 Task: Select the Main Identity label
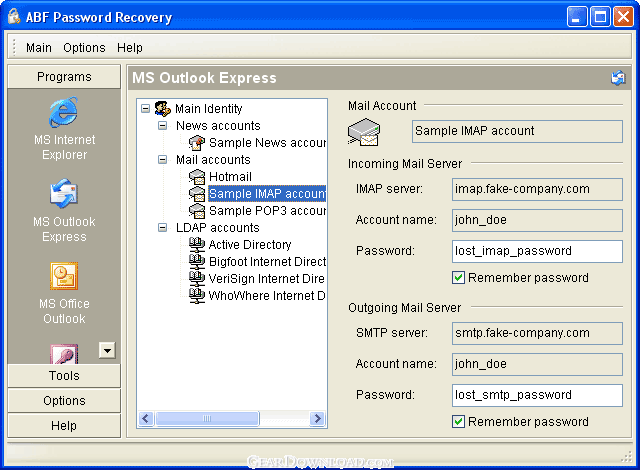(x=209, y=109)
